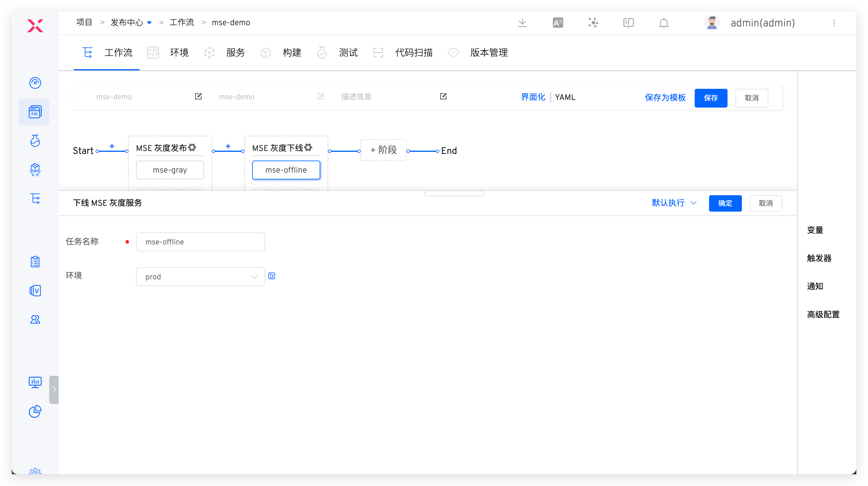The height and width of the screenshot is (486, 868).
Task: Click the notification bell icon
Action: [x=664, y=23]
